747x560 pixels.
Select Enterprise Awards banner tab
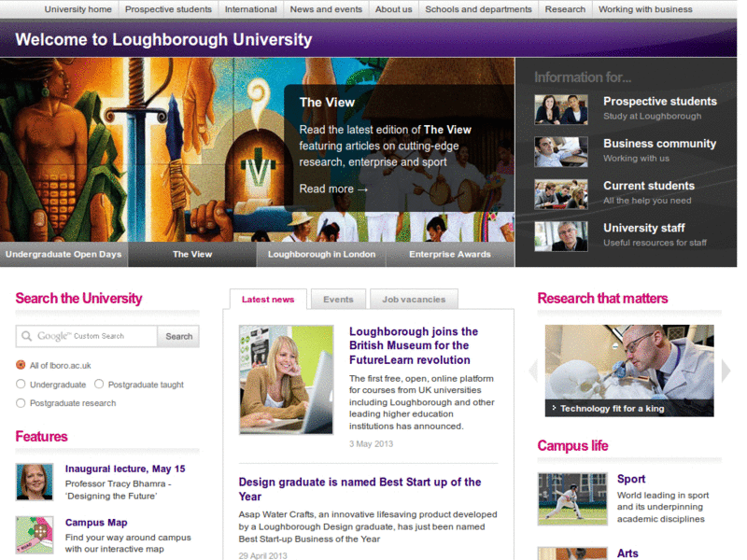(x=450, y=254)
